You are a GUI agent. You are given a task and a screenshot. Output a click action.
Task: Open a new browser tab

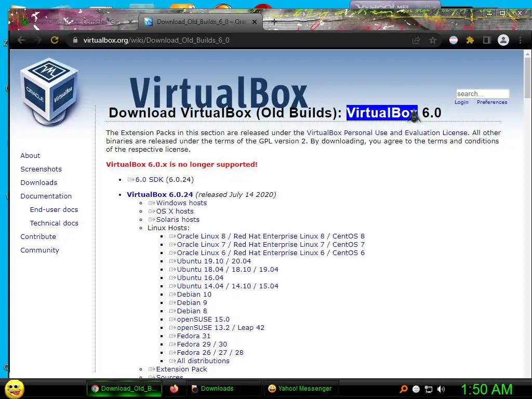tap(274, 22)
